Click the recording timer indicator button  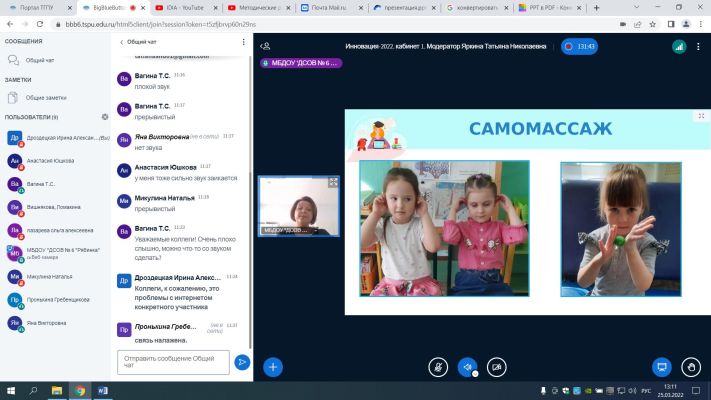[580, 46]
